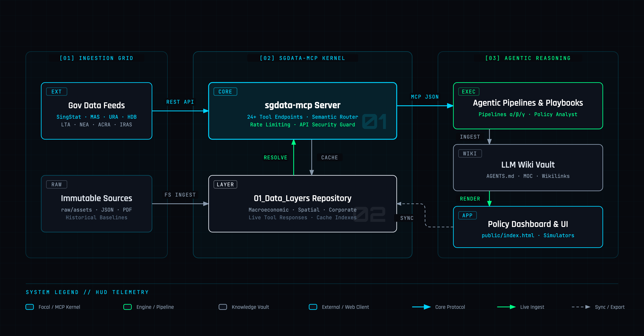
Task: Click 'Live Tool Responses · Cache Indexes' text
Action: point(303,217)
